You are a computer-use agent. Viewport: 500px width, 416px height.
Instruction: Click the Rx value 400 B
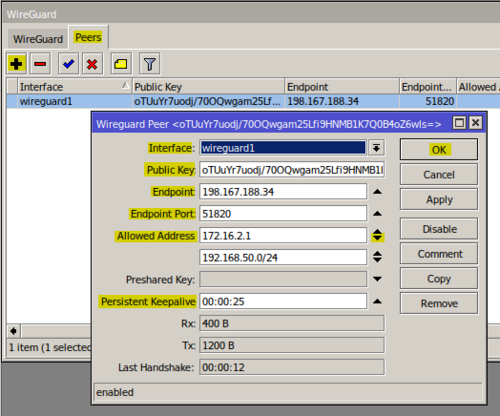(292, 323)
